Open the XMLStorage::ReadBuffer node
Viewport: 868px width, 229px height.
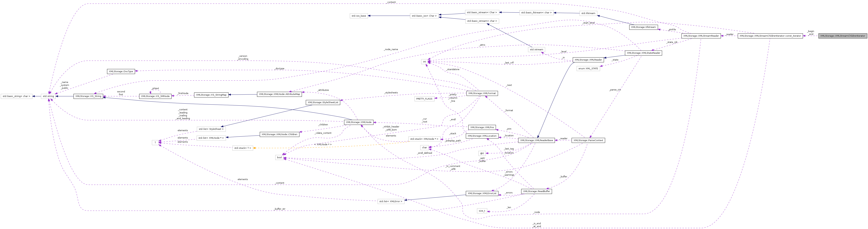coord(537,192)
